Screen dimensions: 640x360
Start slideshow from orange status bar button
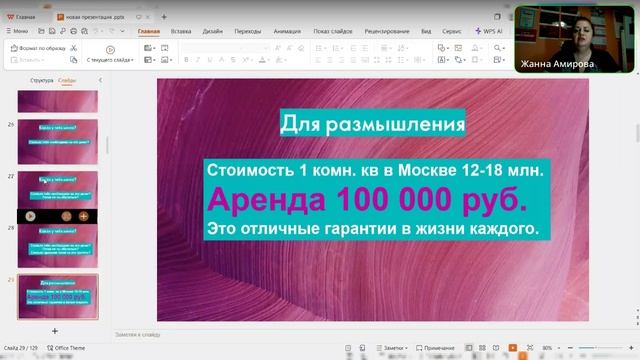(x=513, y=348)
